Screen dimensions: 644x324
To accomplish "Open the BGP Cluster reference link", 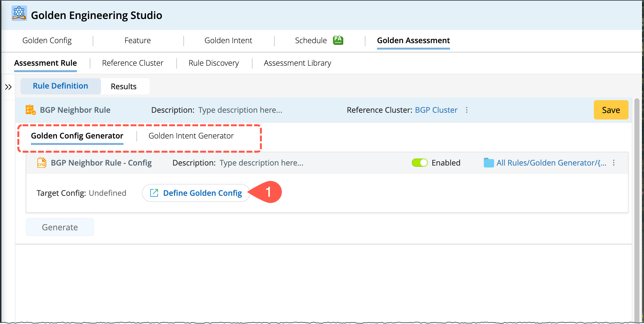I will (x=436, y=110).
